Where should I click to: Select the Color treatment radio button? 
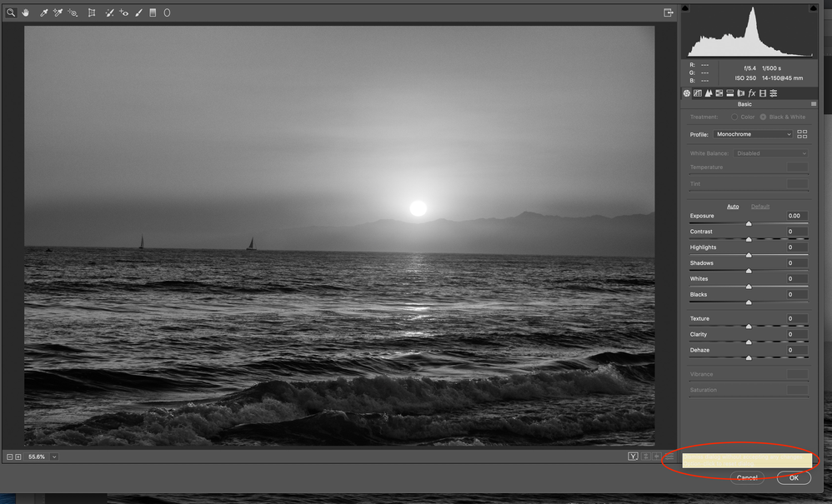734,117
